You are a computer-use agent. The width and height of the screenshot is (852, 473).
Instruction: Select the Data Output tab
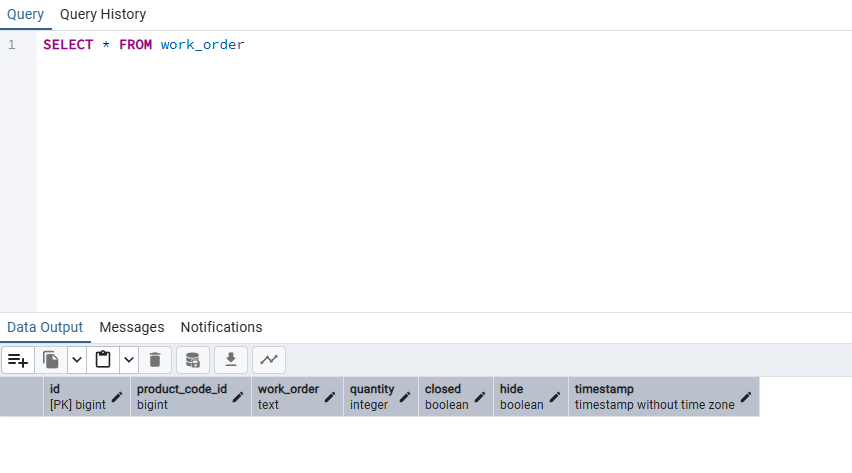(45, 327)
